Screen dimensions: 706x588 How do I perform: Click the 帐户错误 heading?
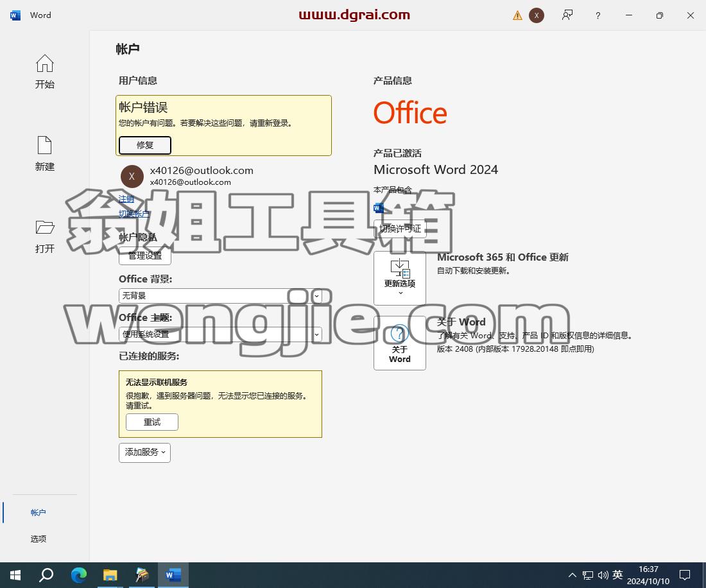point(143,107)
